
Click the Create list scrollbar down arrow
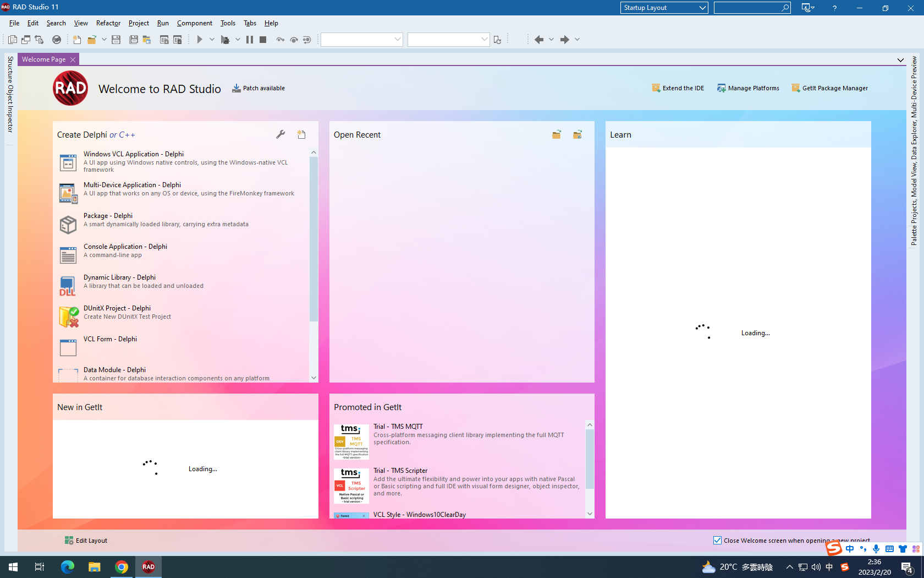[313, 378]
